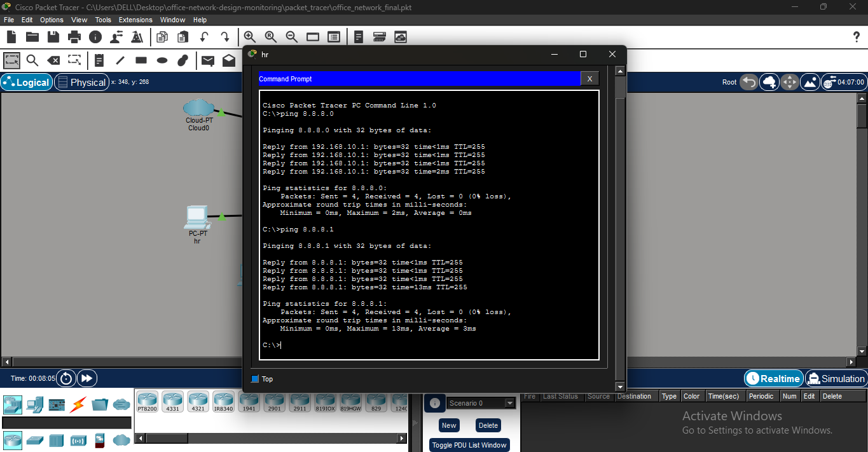The image size is (868, 452).
Task: Open the Edit menu
Action: (x=27, y=20)
